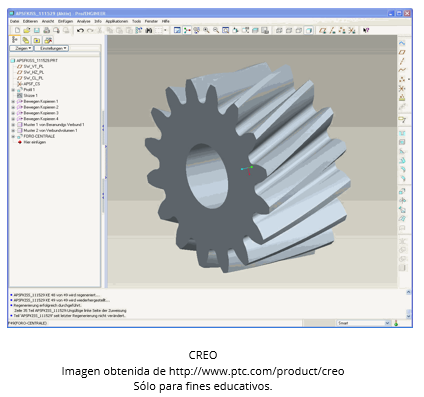This screenshot has height=397, width=424.
Task: Select the datum axis tool in right toolbar
Action: [x=402, y=61]
